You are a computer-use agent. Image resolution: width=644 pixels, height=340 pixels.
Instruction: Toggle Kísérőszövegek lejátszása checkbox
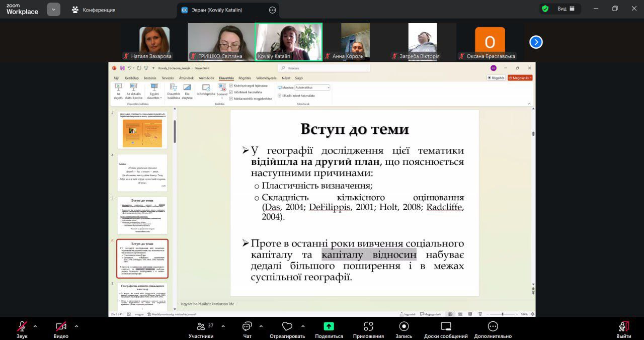tap(231, 86)
